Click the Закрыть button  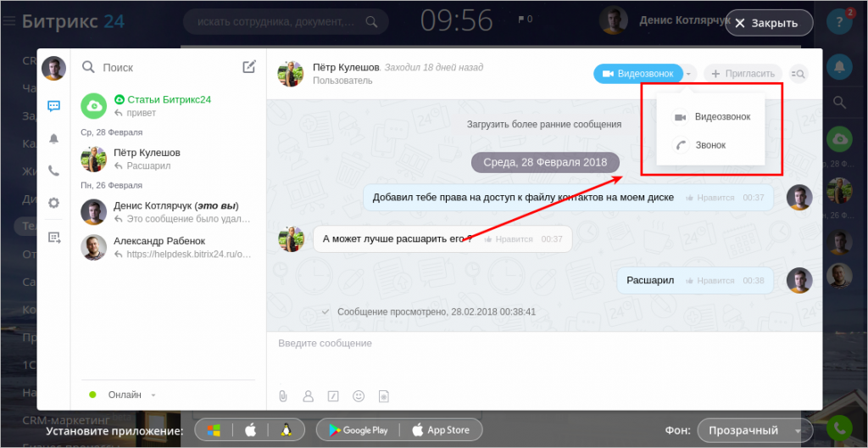pos(769,23)
